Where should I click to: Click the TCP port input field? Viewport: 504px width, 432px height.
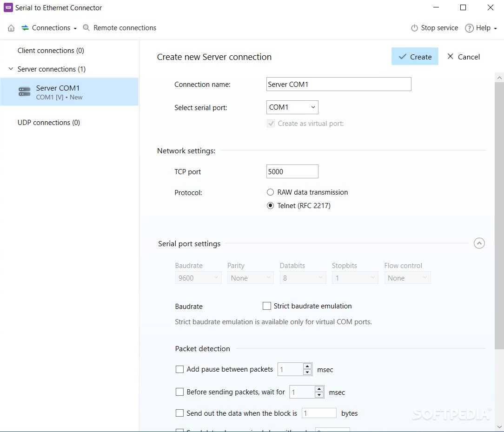coord(292,171)
